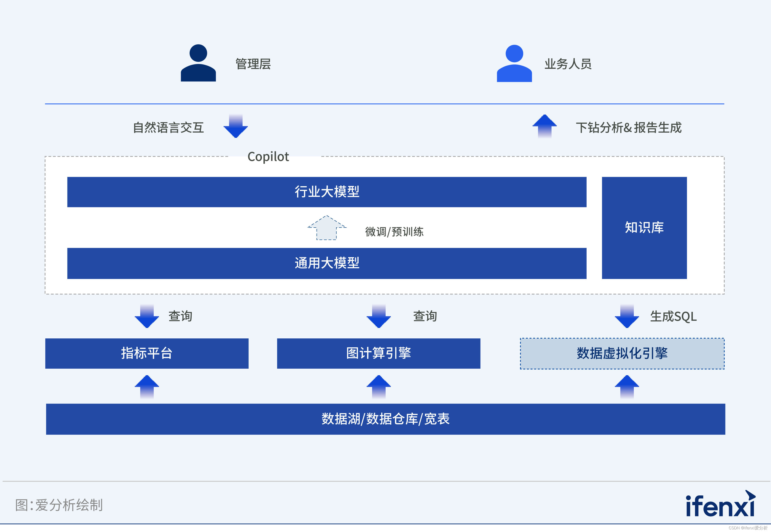The image size is (771, 532).
Task: Click the up arrow beside 下钻分析&报告生成
Action: coord(544,126)
